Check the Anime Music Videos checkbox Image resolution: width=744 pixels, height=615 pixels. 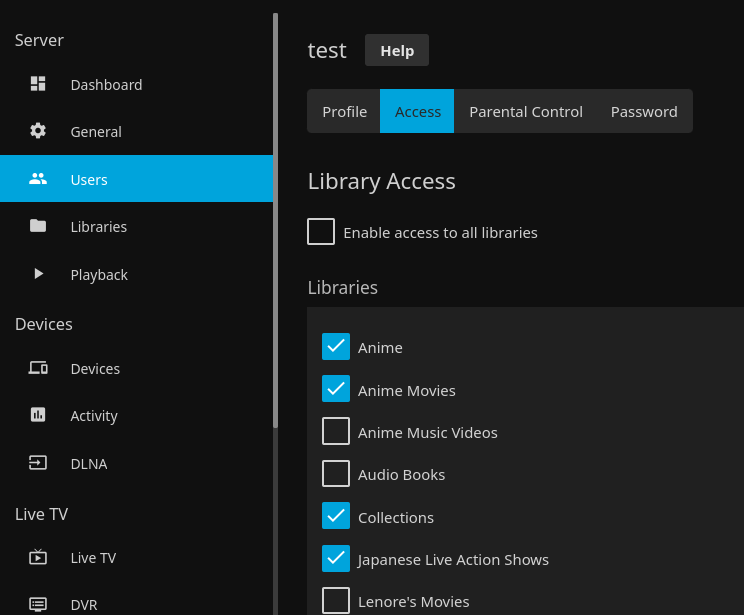(336, 432)
